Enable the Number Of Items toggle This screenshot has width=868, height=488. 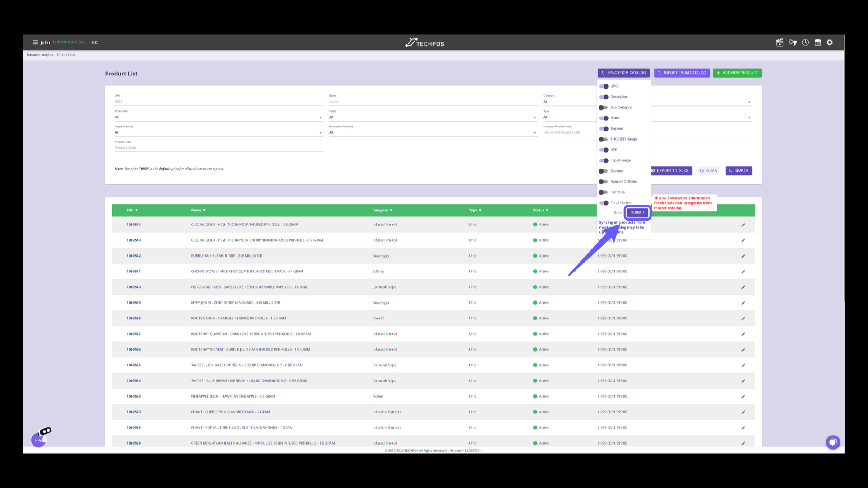pos(604,182)
